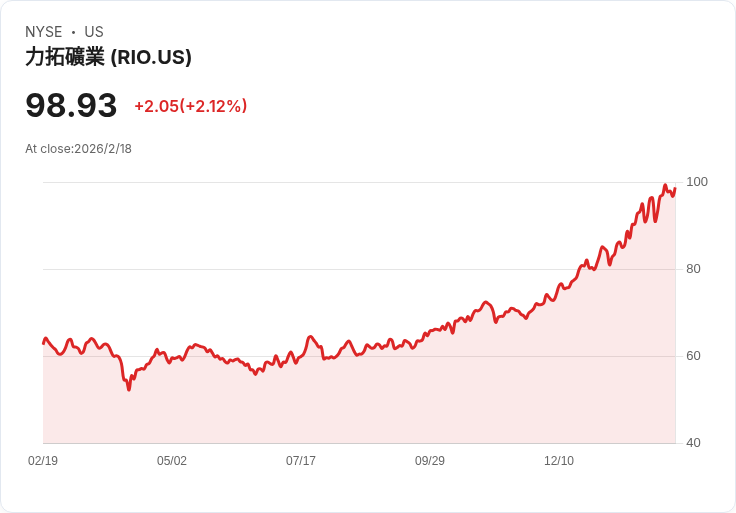Click the highest peak of the price line
This screenshot has width=736, height=513.
(x=665, y=185)
